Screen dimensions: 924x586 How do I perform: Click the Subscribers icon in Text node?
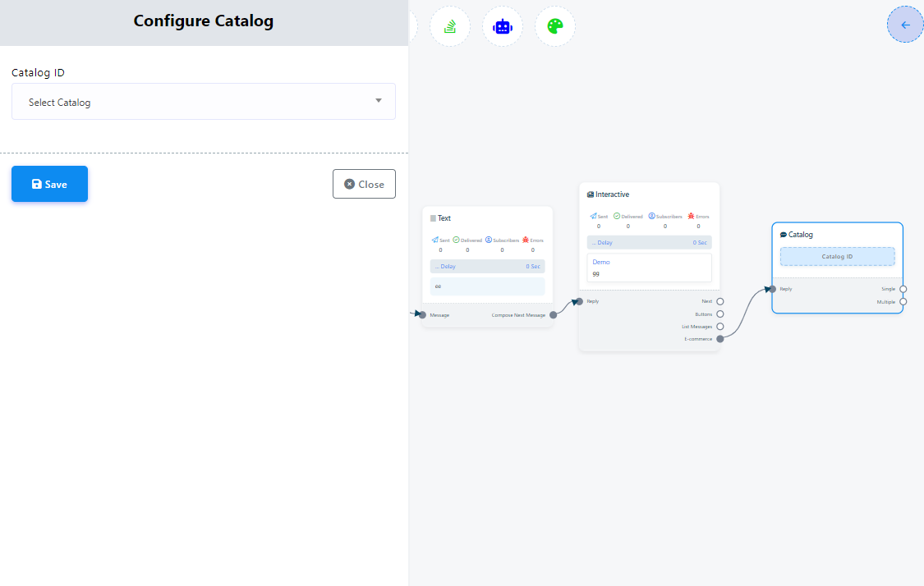[x=488, y=240]
